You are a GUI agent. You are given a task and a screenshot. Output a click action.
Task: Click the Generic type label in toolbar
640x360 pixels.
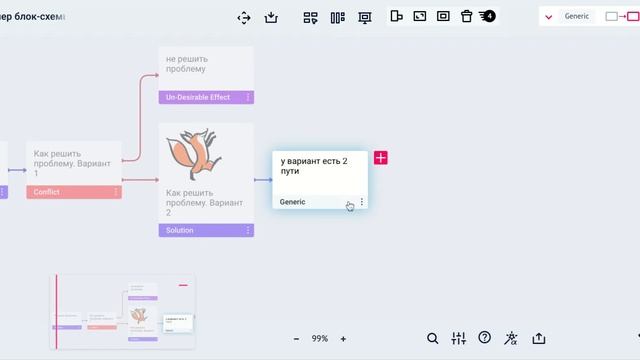click(x=576, y=16)
